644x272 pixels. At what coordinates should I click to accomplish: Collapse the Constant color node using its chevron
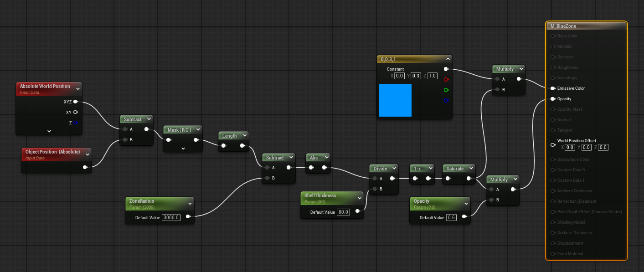(448, 59)
